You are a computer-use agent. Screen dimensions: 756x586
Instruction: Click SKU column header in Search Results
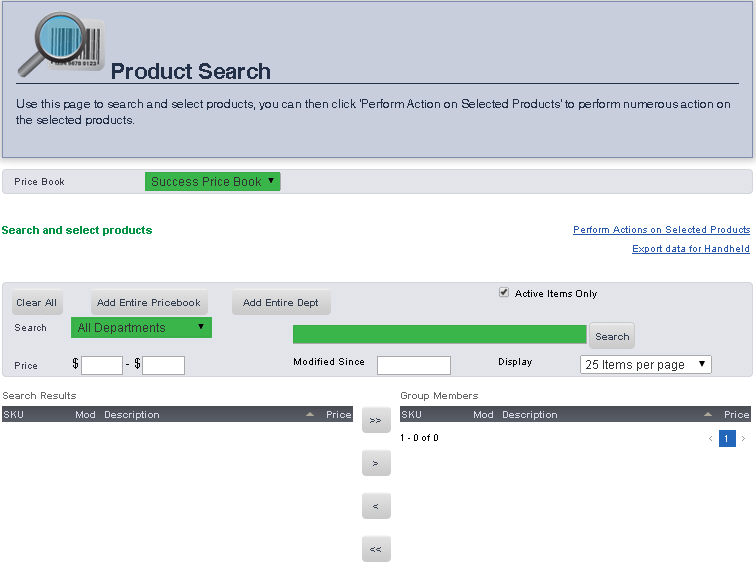click(13, 414)
